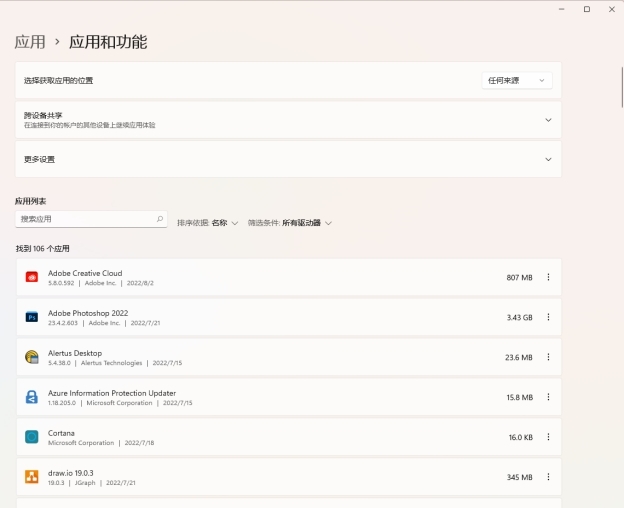The height and width of the screenshot is (508, 624).
Task: Go back to 应用 in the breadcrumb
Action: coord(30,42)
